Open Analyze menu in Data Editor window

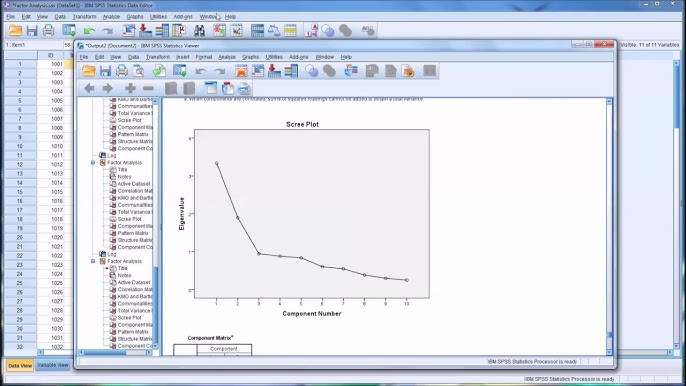[111, 17]
